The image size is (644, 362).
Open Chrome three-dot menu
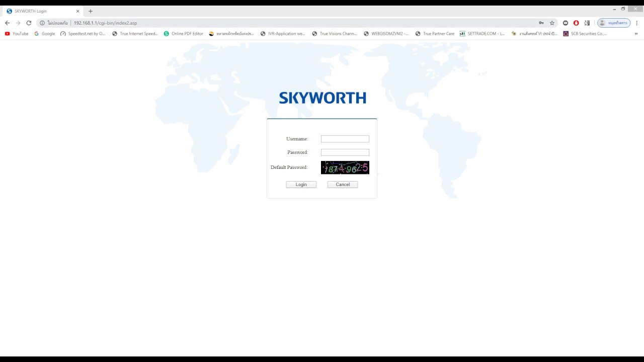pyautogui.click(x=637, y=23)
